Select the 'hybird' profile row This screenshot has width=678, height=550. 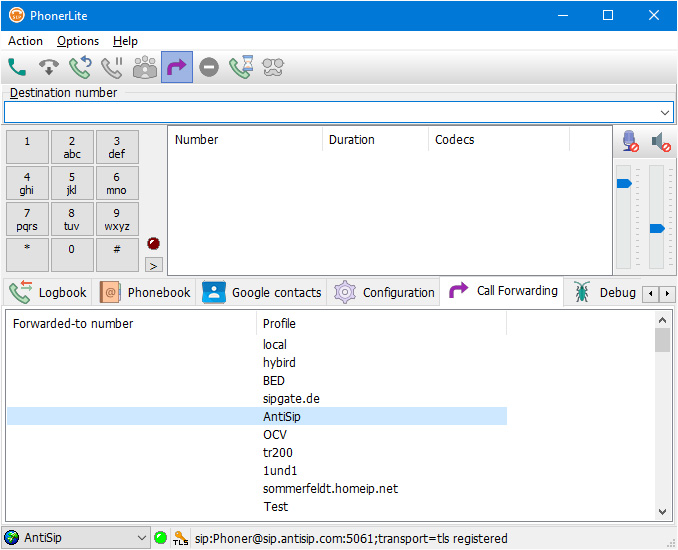coord(257,362)
